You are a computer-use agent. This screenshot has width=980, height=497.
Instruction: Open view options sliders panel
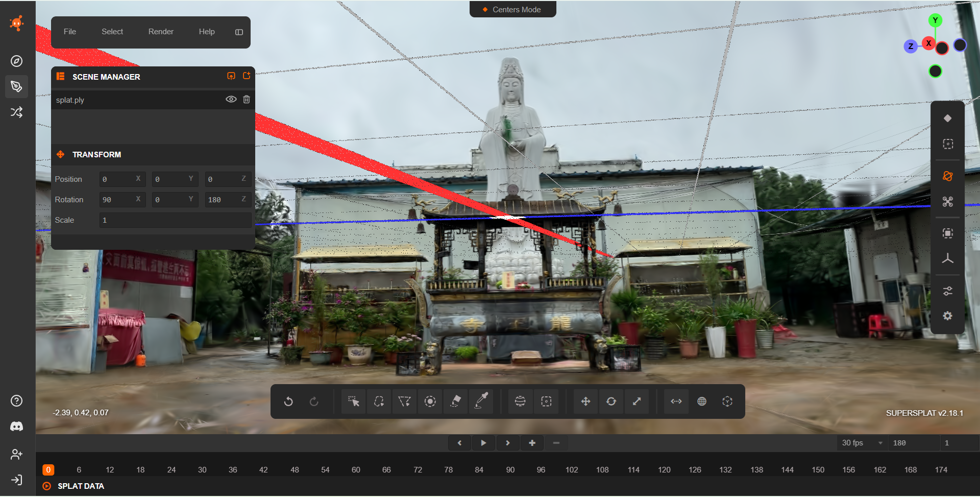point(948,291)
